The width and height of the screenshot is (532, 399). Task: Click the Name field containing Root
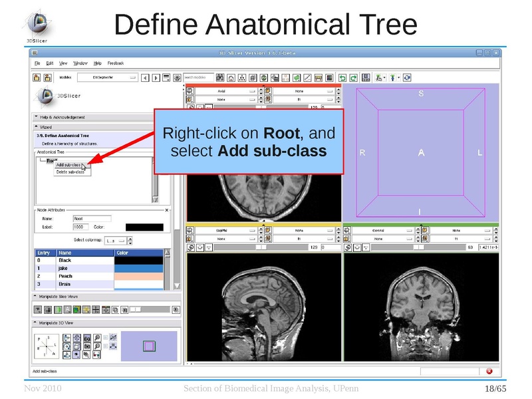coord(92,218)
